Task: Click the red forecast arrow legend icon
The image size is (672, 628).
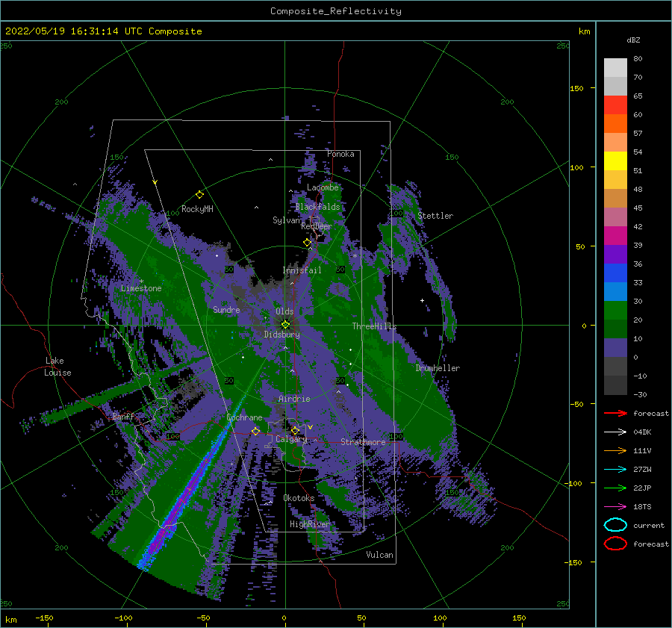Action: pyautogui.click(x=615, y=413)
